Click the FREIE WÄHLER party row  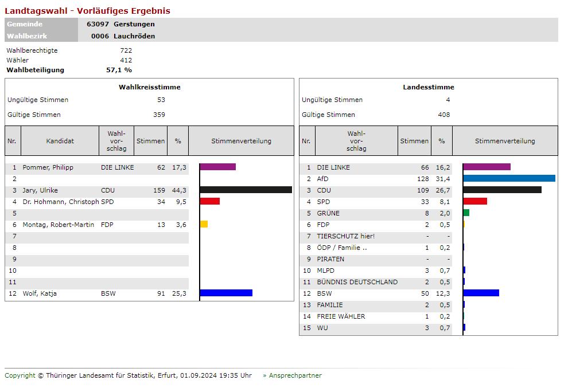point(341,316)
